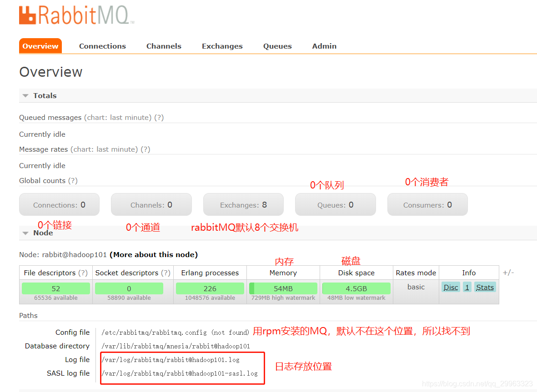Open 'More about this node' link
The width and height of the screenshot is (537, 392).
(154, 254)
